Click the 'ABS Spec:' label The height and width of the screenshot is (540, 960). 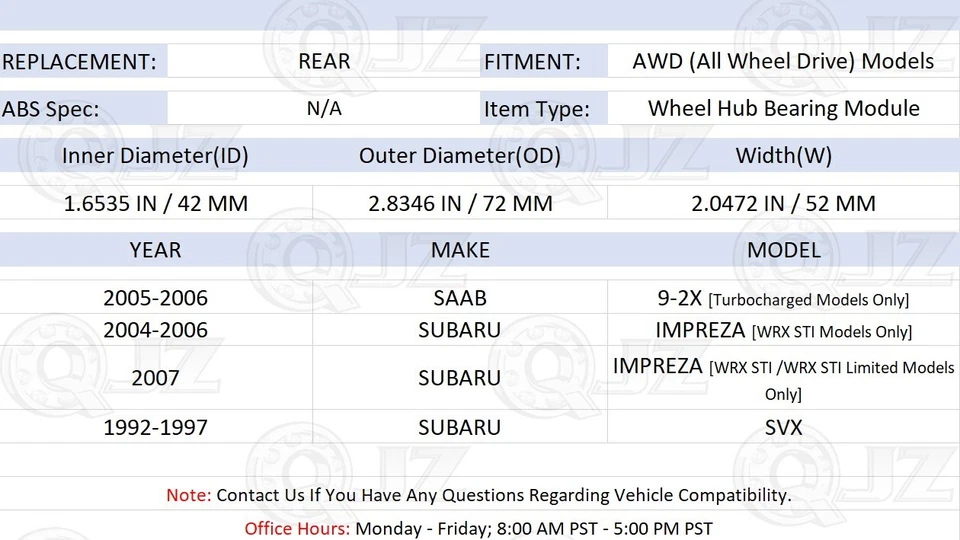coord(51,109)
